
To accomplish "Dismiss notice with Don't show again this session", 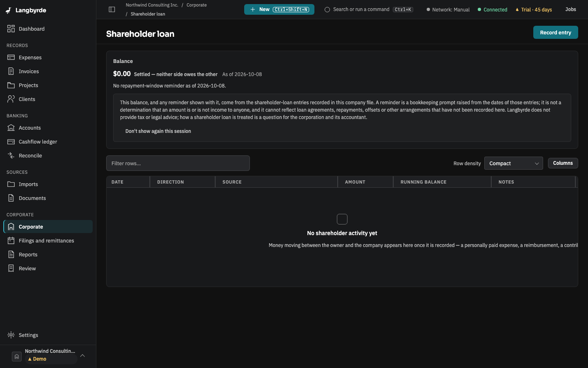I will pyautogui.click(x=158, y=131).
